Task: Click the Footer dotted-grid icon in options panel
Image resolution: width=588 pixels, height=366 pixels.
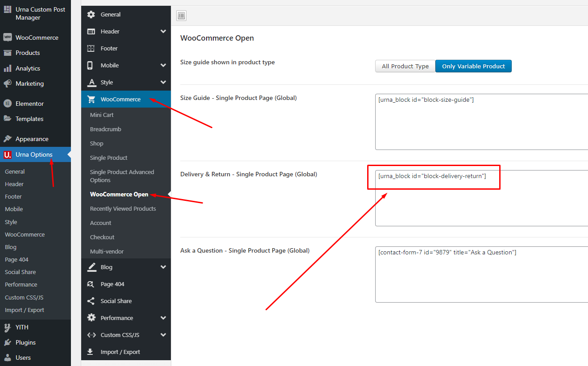Action: coord(91,48)
